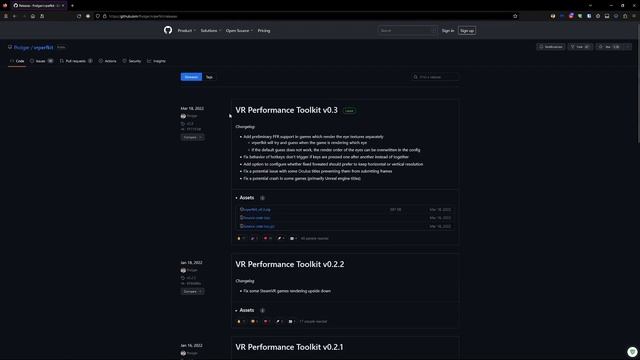The width and height of the screenshot is (640, 360).
Task: Click the browser Reload button
Action: 79,16
